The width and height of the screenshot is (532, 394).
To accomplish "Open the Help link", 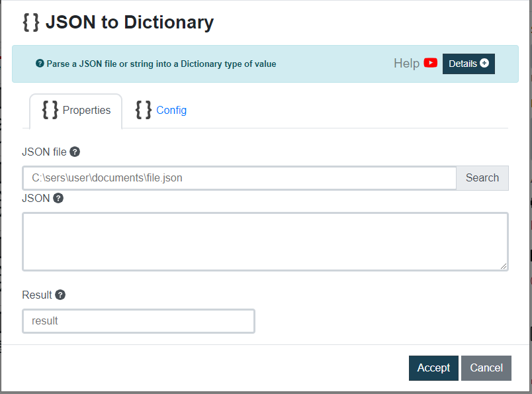I will [406, 63].
